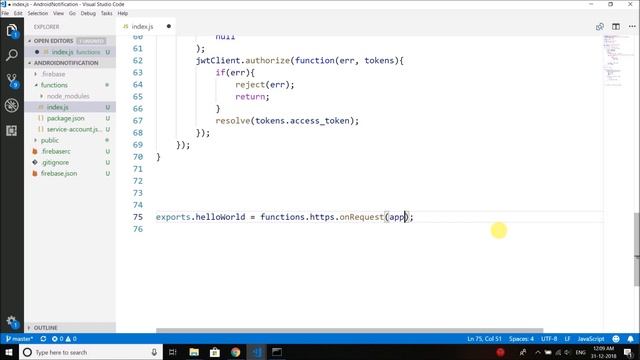Image resolution: width=640 pixels, height=360 pixels.
Task: Open notifications bell in status bar
Action: (x=631, y=339)
